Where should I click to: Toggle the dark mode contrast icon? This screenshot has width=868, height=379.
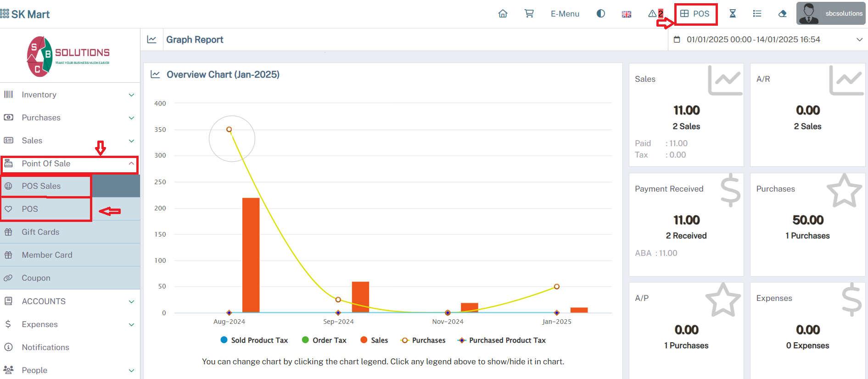coord(600,14)
